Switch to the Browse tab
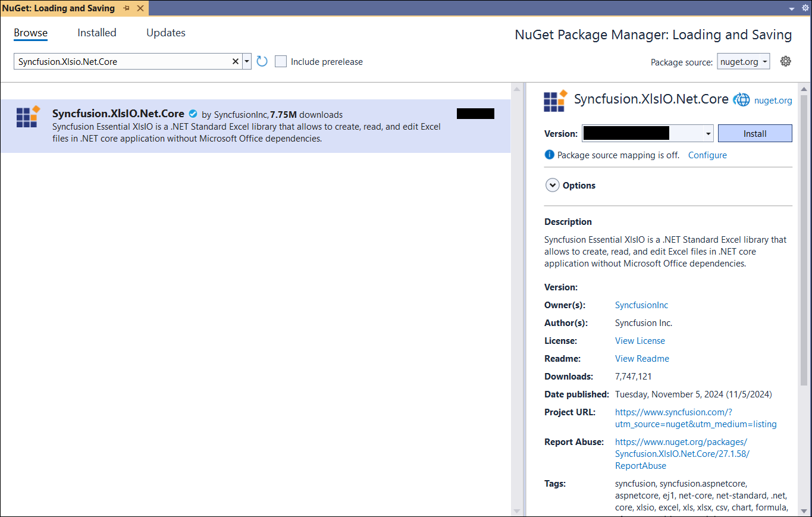Image resolution: width=812 pixels, height=517 pixels. 31,33
